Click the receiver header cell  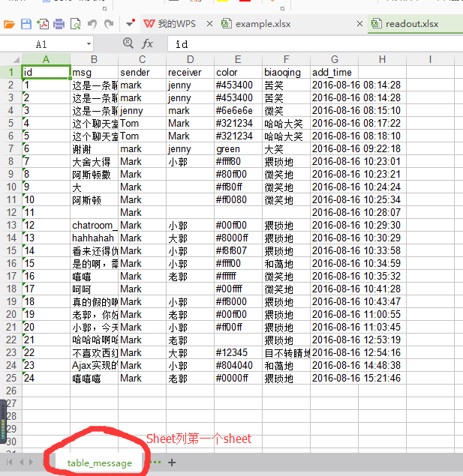tap(190, 73)
